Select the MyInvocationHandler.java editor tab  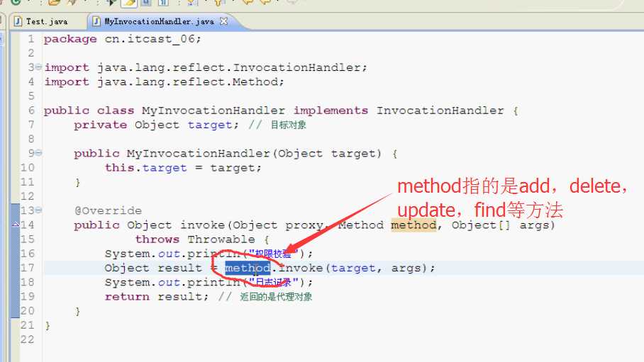click(x=159, y=21)
